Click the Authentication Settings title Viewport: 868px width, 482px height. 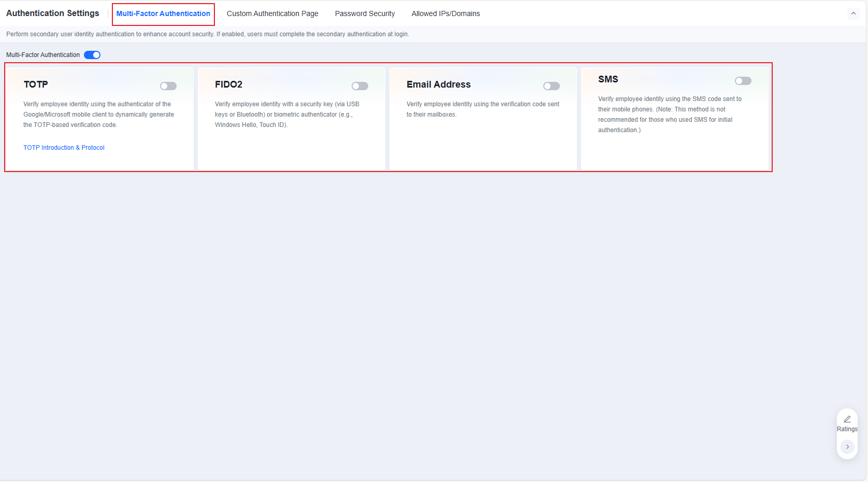tap(53, 13)
